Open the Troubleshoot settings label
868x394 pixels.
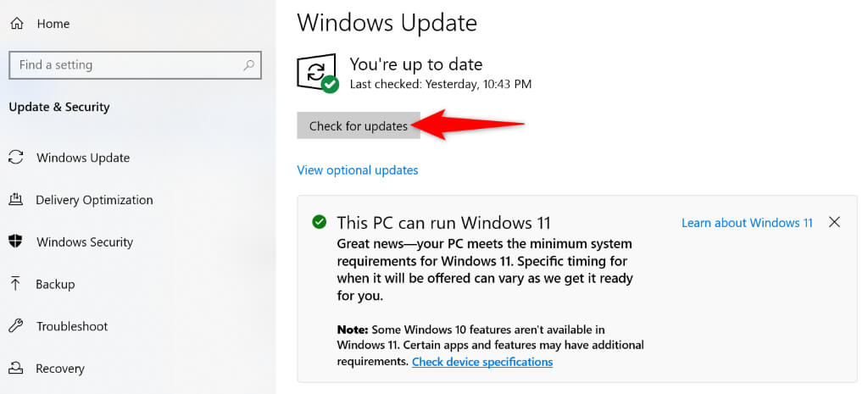tap(71, 326)
